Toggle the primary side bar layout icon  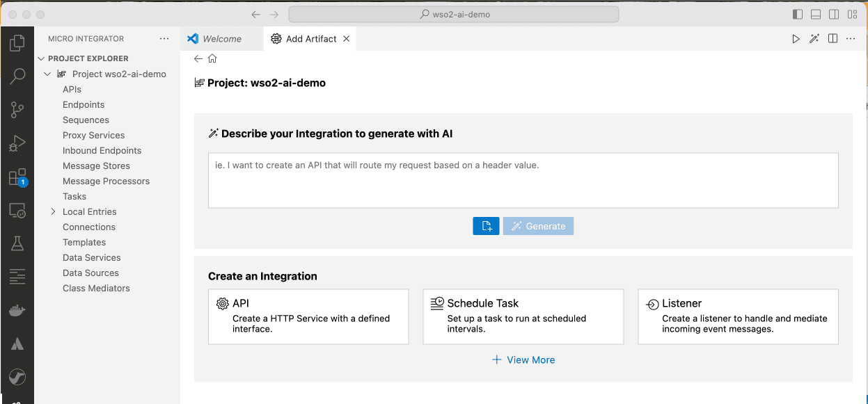[x=798, y=15]
